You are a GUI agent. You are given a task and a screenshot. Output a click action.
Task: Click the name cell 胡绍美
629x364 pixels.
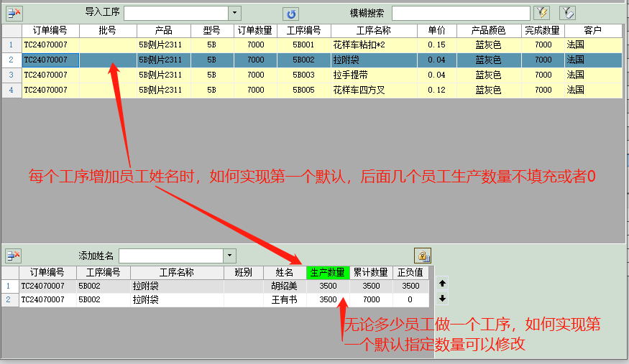point(285,286)
